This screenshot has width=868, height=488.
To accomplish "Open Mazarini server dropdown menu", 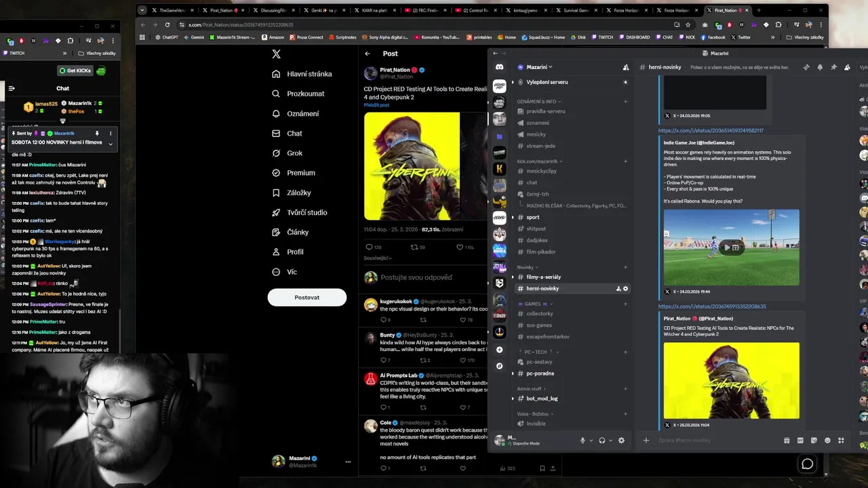I will (x=539, y=67).
